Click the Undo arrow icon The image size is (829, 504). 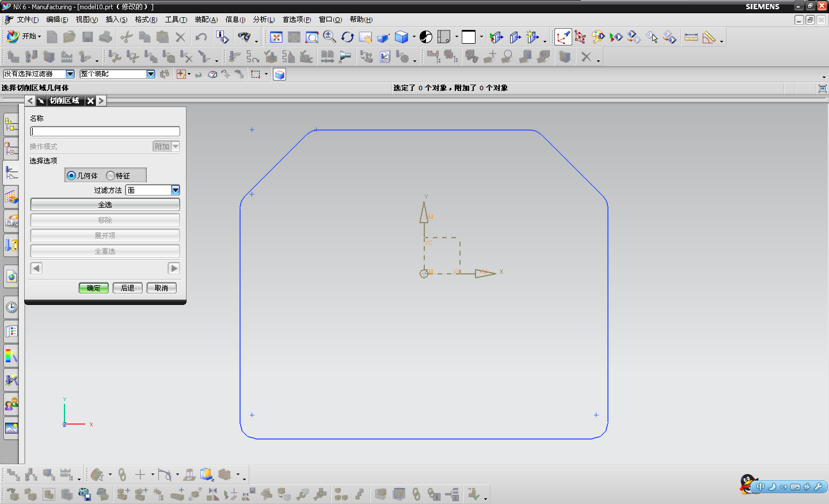click(201, 37)
